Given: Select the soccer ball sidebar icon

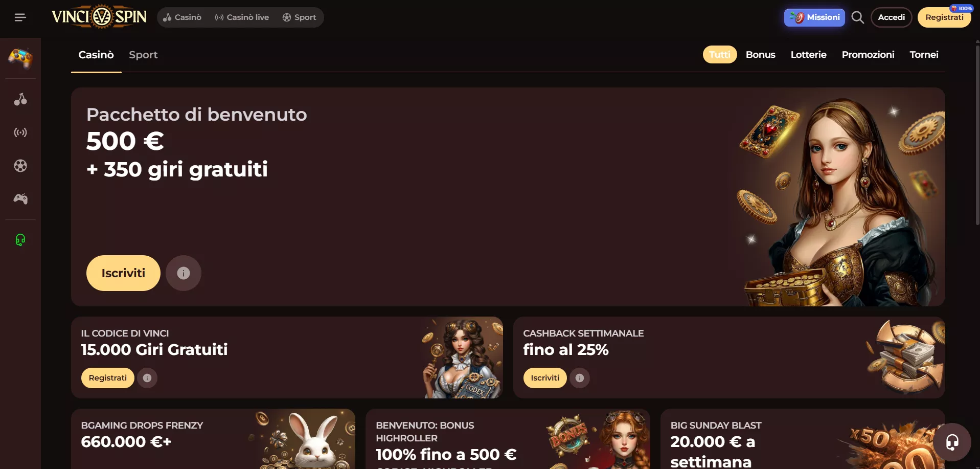Looking at the screenshot, I should (x=20, y=166).
